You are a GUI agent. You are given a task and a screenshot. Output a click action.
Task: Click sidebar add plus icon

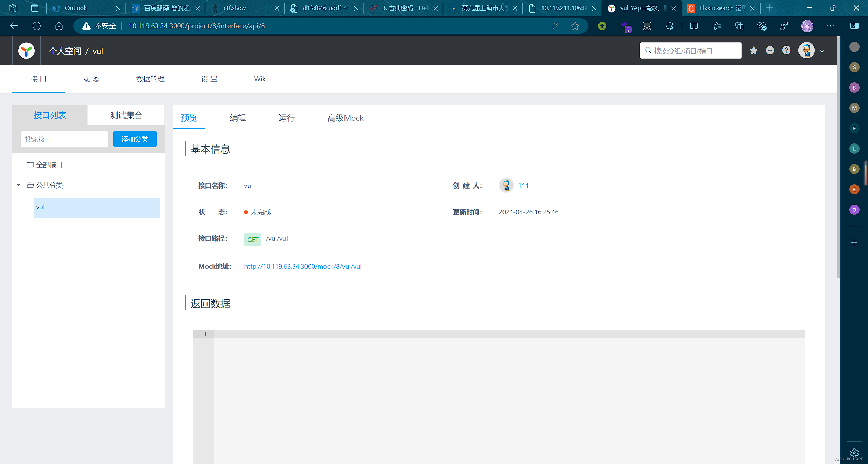click(854, 243)
